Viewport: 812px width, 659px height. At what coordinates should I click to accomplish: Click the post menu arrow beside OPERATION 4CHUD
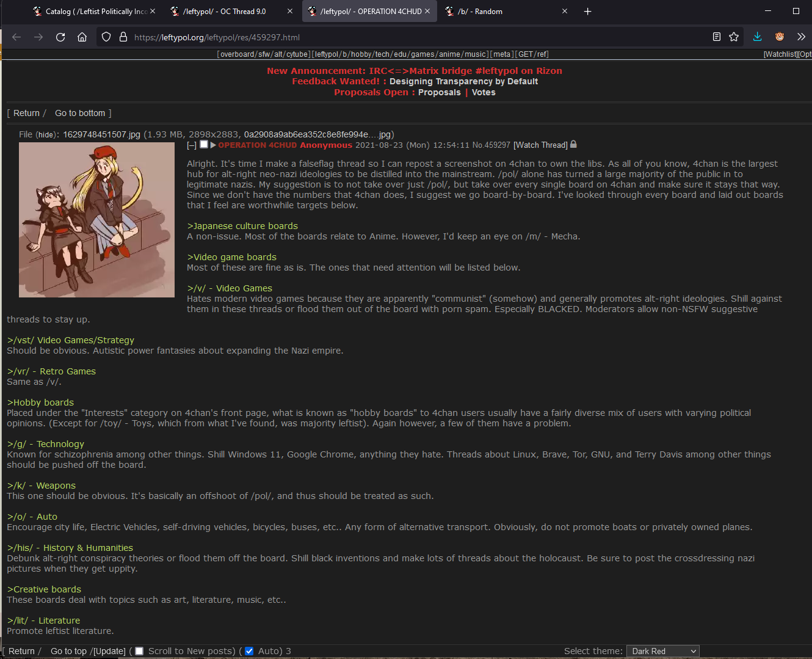coord(213,145)
